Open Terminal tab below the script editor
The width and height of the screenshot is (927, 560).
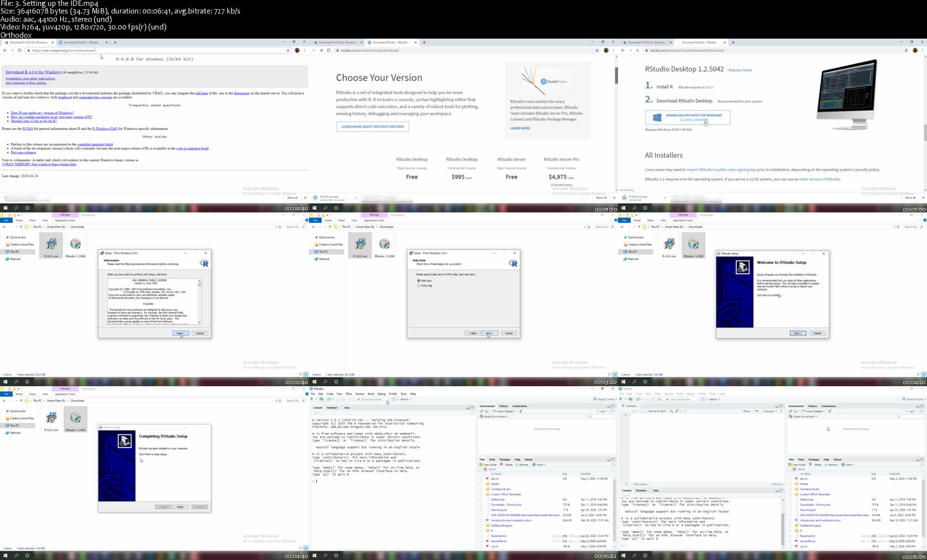pos(641,490)
